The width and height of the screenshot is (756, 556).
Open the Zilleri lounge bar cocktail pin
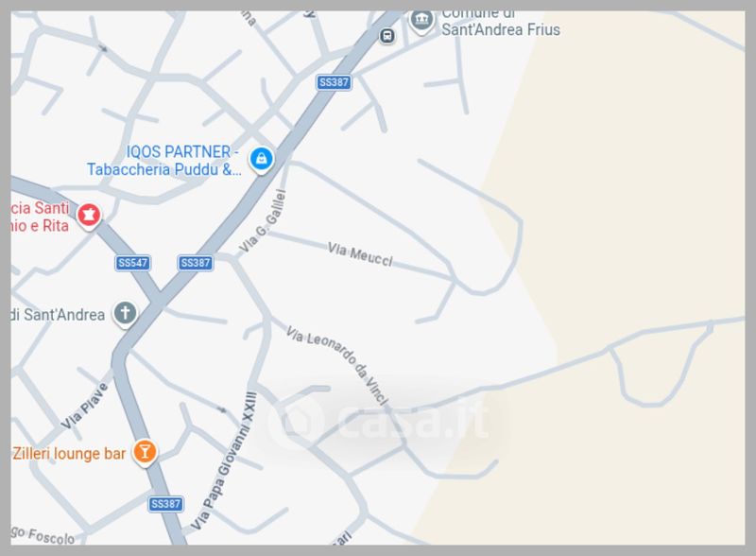click(145, 453)
